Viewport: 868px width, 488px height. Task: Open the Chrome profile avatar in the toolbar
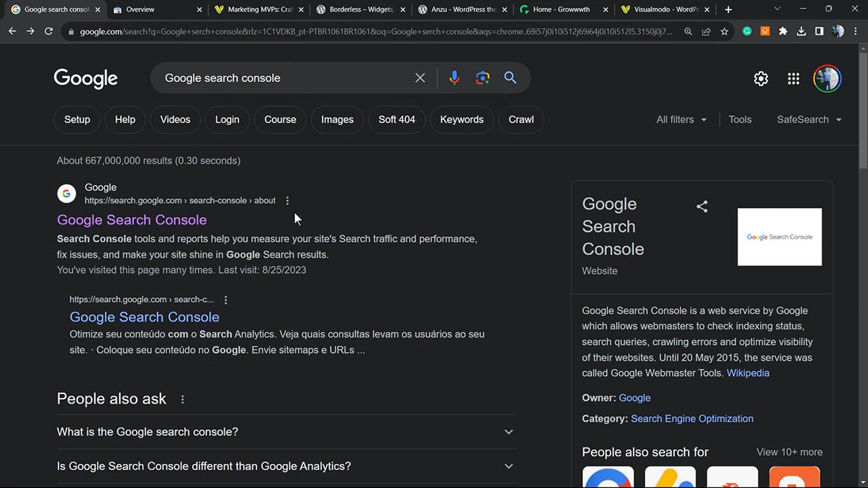(x=838, y=31)
